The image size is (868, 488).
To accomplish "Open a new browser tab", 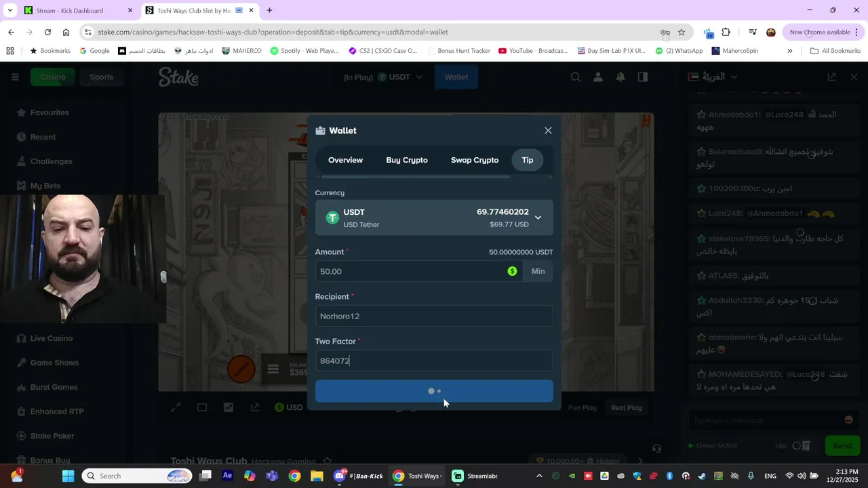I will (269, 10).
